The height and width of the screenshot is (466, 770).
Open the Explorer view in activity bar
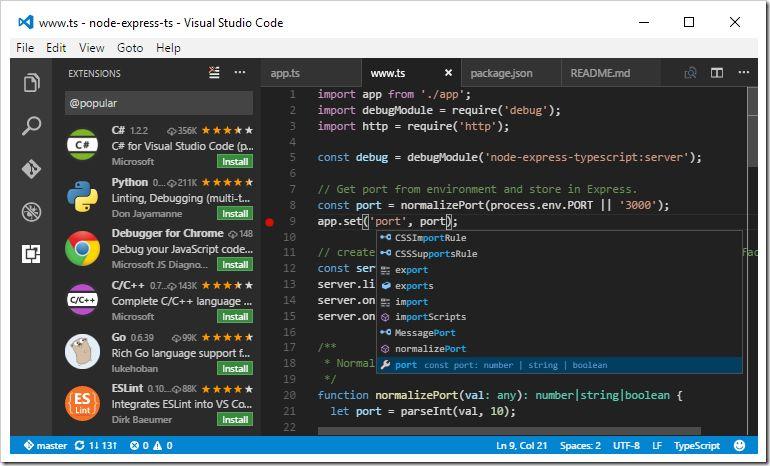point(31,82)
